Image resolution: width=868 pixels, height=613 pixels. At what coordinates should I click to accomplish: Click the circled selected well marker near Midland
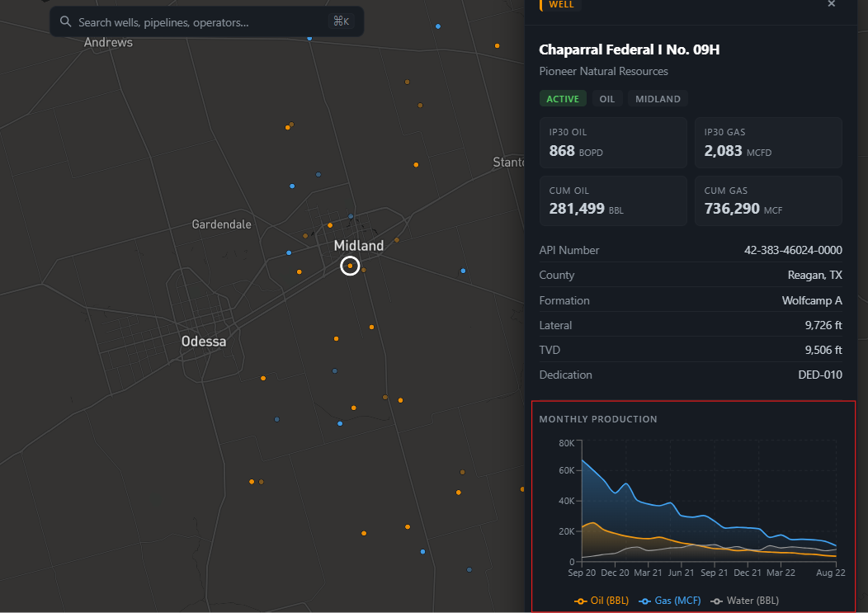click(x=350, y=266)
